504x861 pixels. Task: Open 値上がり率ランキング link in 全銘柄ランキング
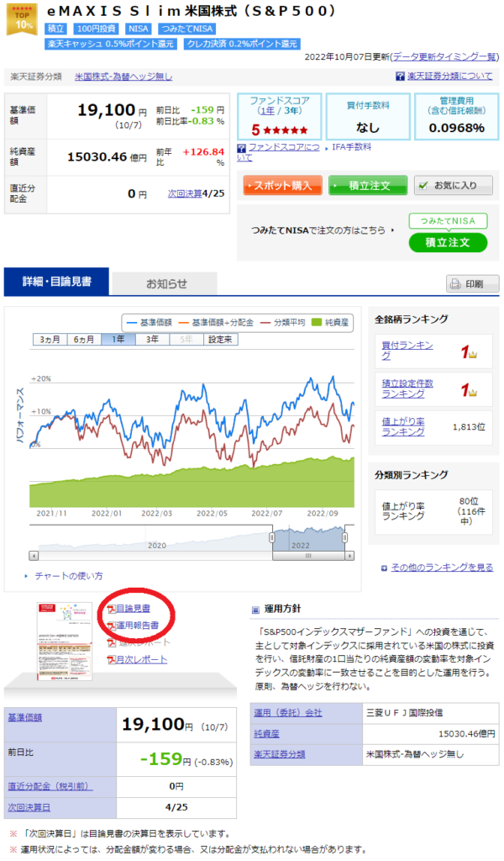tap(403, 426)
